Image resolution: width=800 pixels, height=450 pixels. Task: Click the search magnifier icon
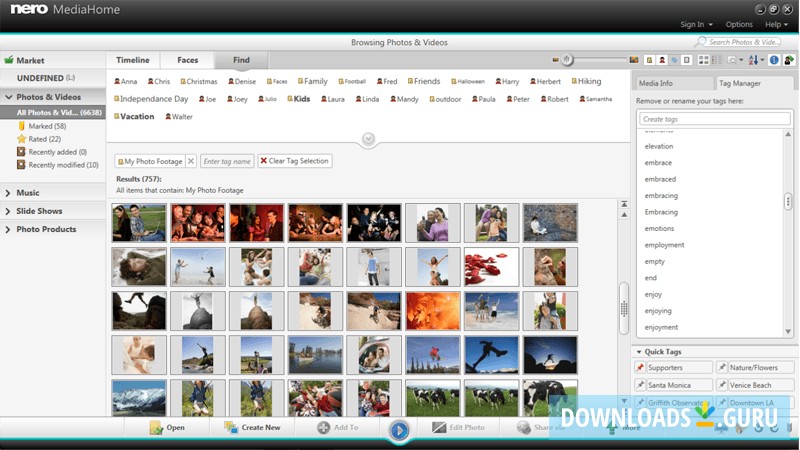pos(702,41)
